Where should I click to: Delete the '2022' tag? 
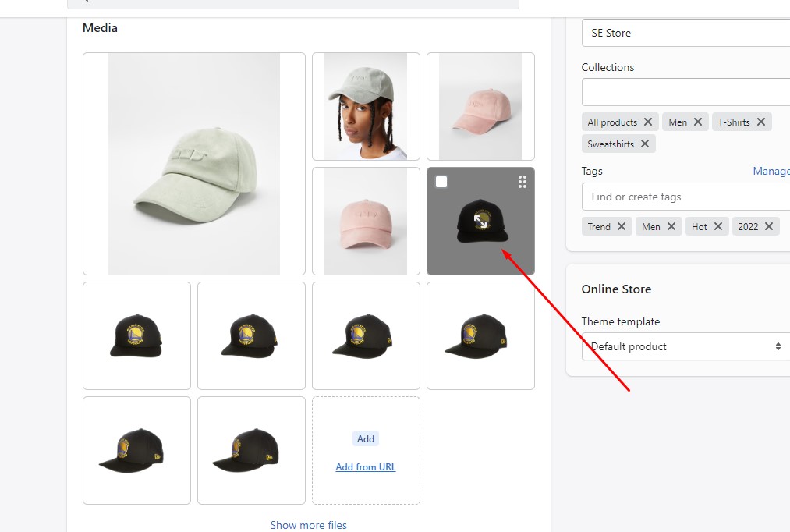[x=768, y=226]
